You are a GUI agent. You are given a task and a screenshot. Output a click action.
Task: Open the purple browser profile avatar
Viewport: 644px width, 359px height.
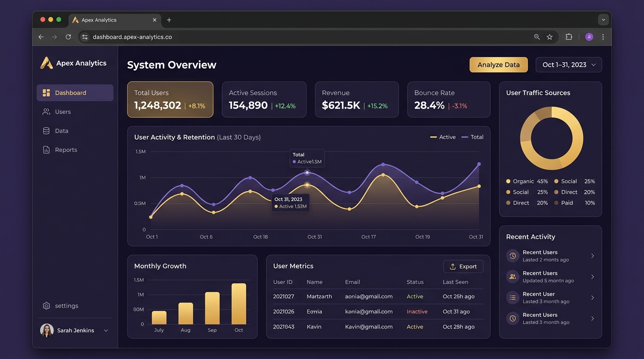589,37
